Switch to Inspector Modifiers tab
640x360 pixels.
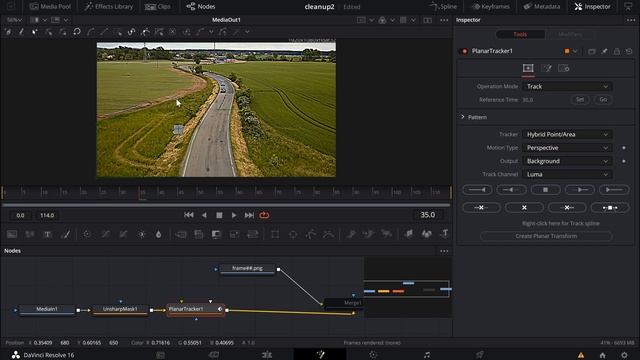pos(570,35)
